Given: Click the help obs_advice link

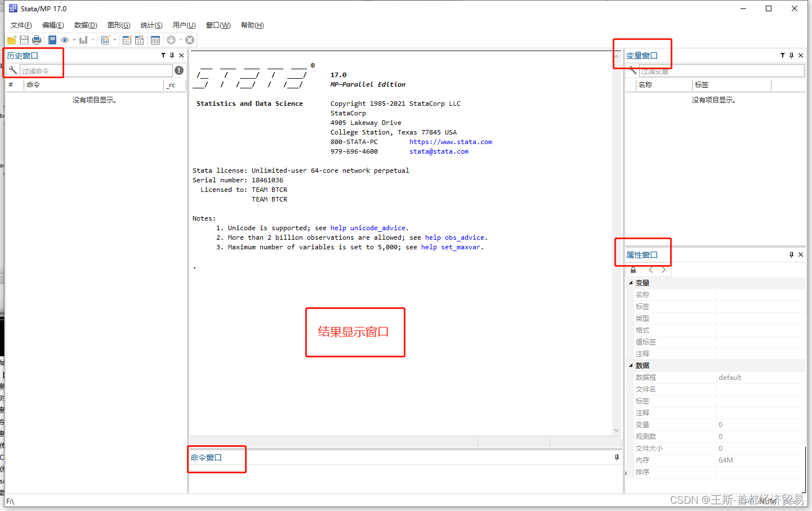Looking at the screenshot, I should (454, 237).
